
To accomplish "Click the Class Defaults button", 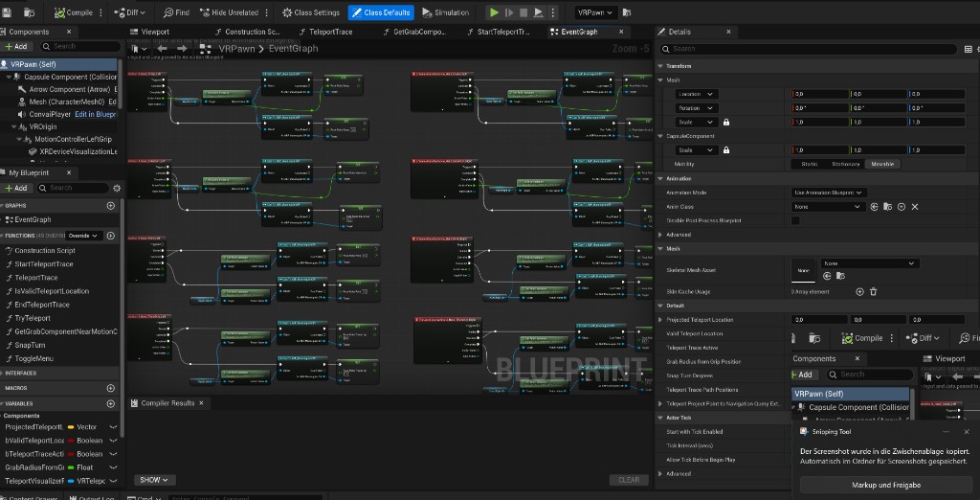I will 381,12.
